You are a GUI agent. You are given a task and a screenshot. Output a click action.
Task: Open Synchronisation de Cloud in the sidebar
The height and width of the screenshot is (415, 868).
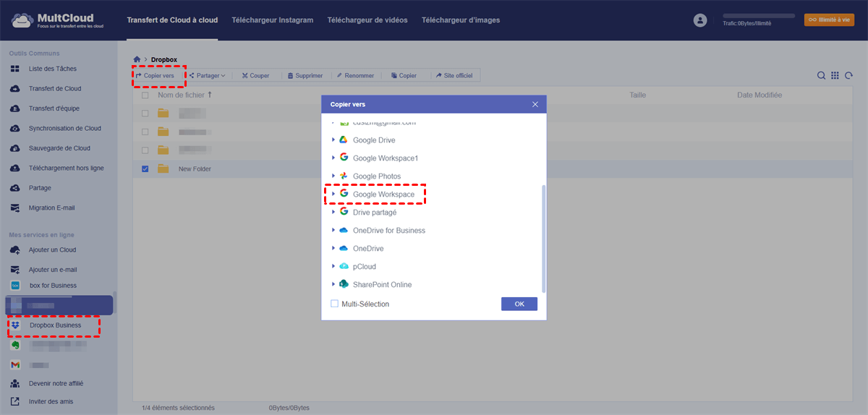[65, 128]
